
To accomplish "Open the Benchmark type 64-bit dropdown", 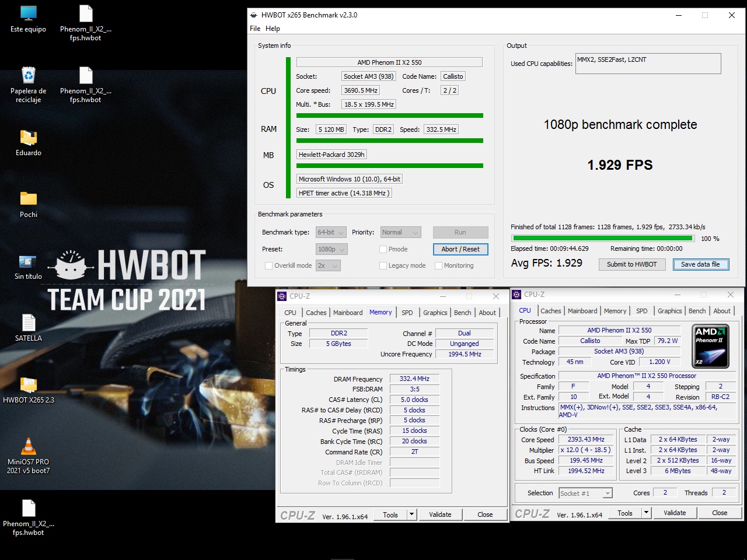I will 331,232.
